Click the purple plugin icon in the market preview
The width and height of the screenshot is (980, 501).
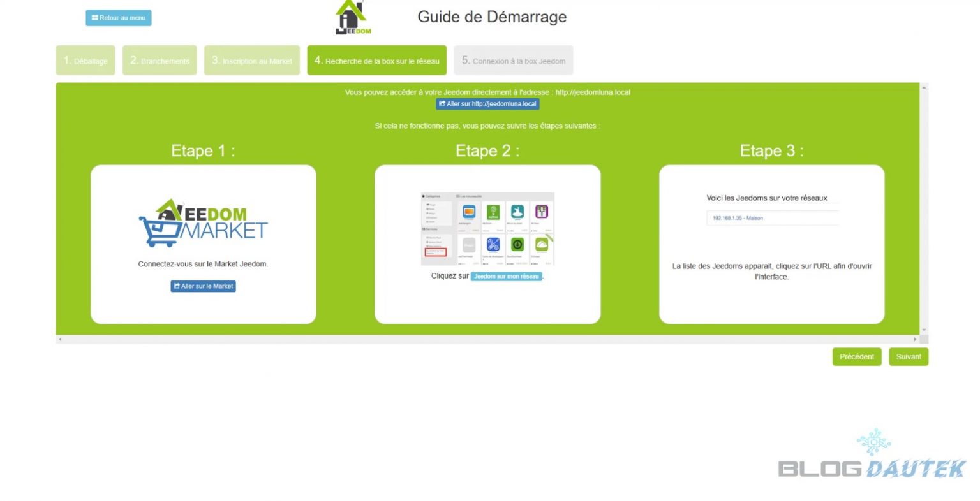coord(541,212)
